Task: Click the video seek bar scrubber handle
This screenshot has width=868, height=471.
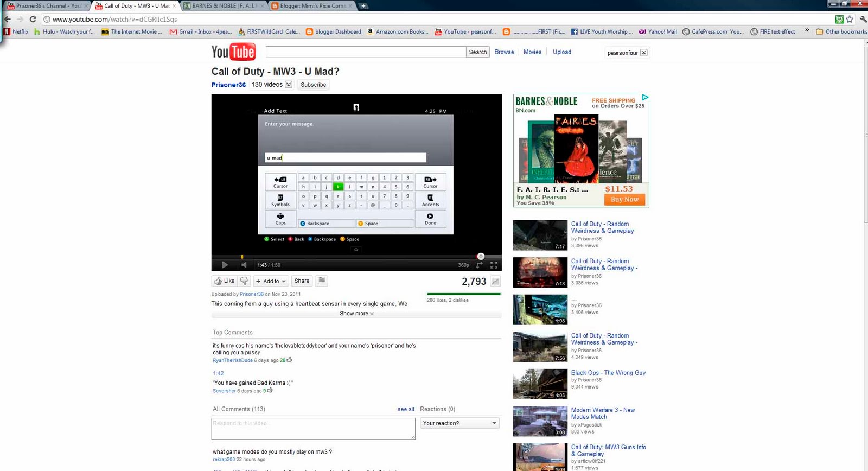Action: (x=481, y=256)
